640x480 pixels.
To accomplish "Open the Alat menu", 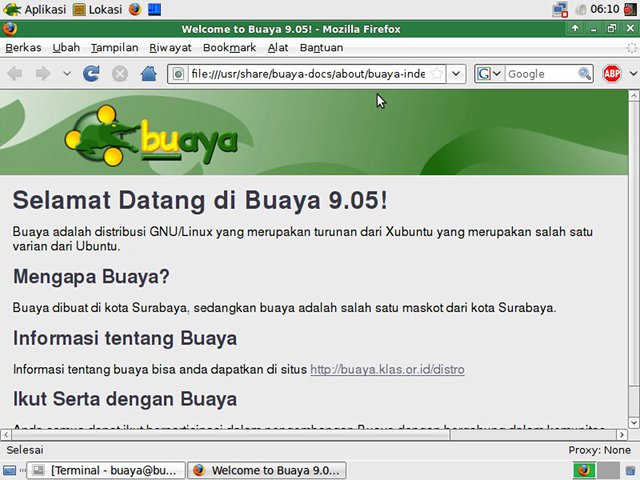I will coord(278,48).
